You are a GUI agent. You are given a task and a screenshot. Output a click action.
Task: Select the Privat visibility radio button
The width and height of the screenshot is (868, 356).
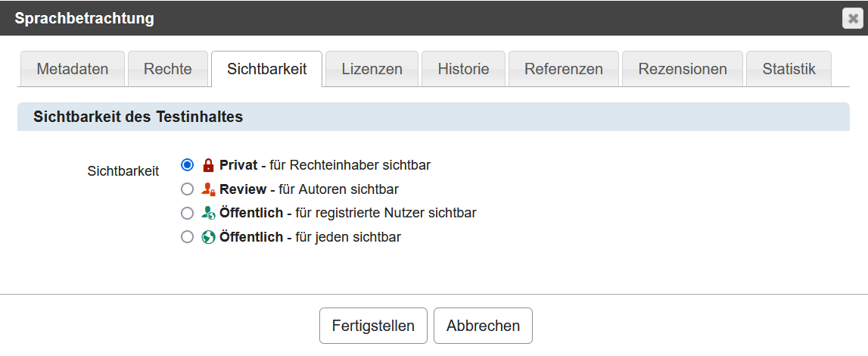[188, 165]
